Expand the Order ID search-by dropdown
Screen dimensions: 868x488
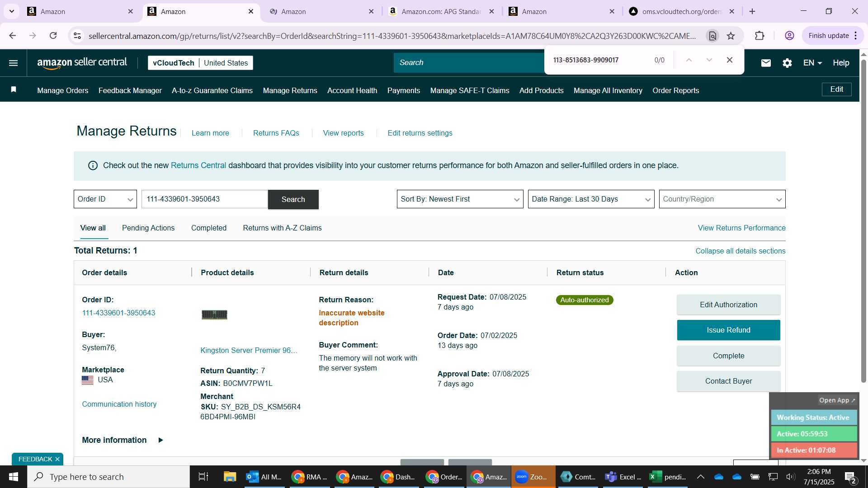105,199
